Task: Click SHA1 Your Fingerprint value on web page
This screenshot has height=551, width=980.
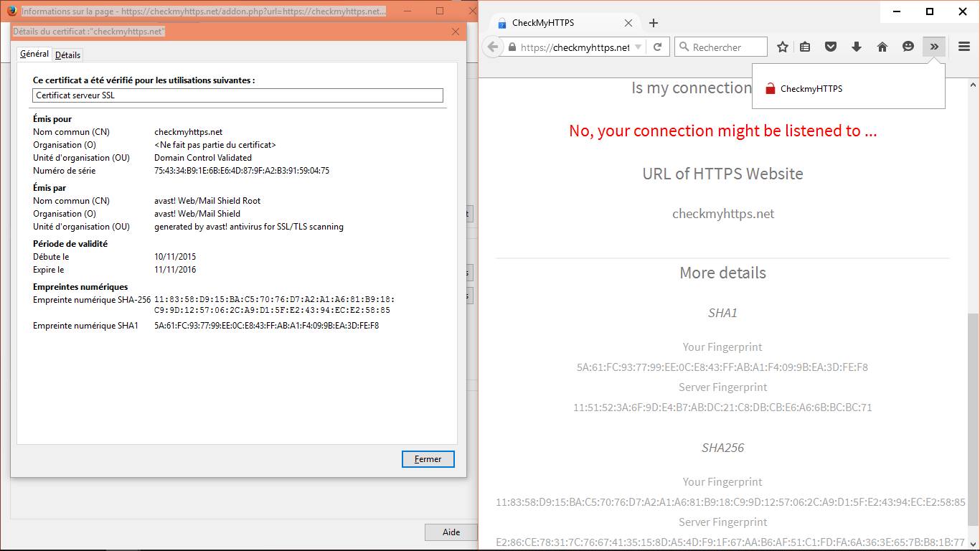Action: pyautogui.click(x=722, y=367)
